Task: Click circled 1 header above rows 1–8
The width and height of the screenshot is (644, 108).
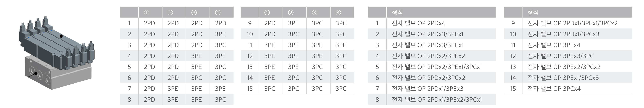Action: [x=147, y=12]
